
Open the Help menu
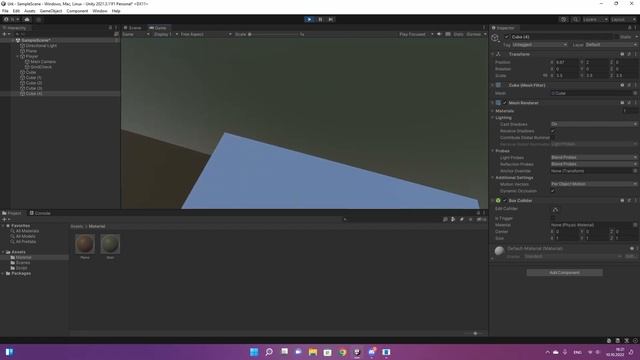point(116,11)
